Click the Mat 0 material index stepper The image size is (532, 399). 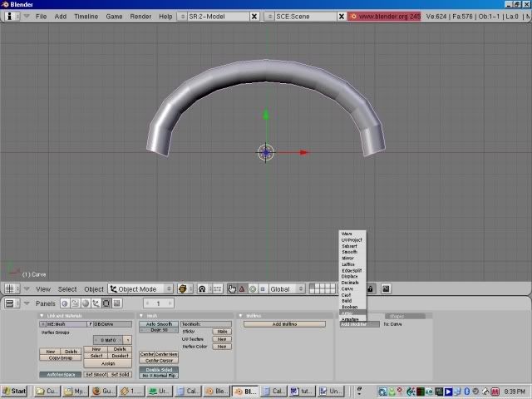pyautogui.click(x=108, y=340)
